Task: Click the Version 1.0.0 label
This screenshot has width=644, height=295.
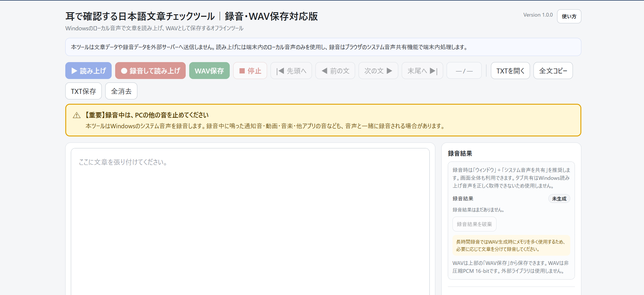Action: (538, 15)
